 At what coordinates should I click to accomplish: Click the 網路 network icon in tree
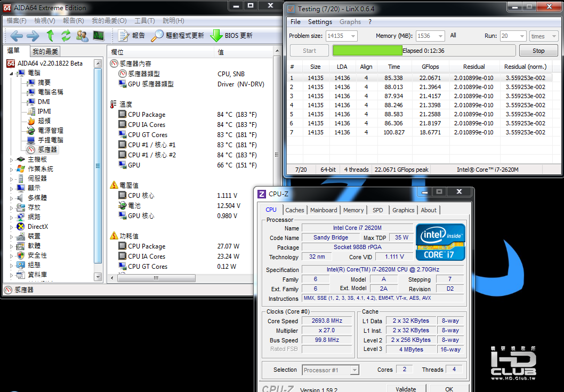pyautogui.click(x=21, y=217)
